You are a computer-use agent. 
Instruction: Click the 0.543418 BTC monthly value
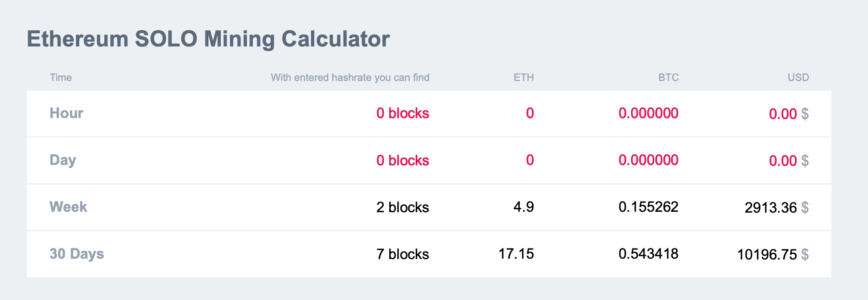pos(648,254)
